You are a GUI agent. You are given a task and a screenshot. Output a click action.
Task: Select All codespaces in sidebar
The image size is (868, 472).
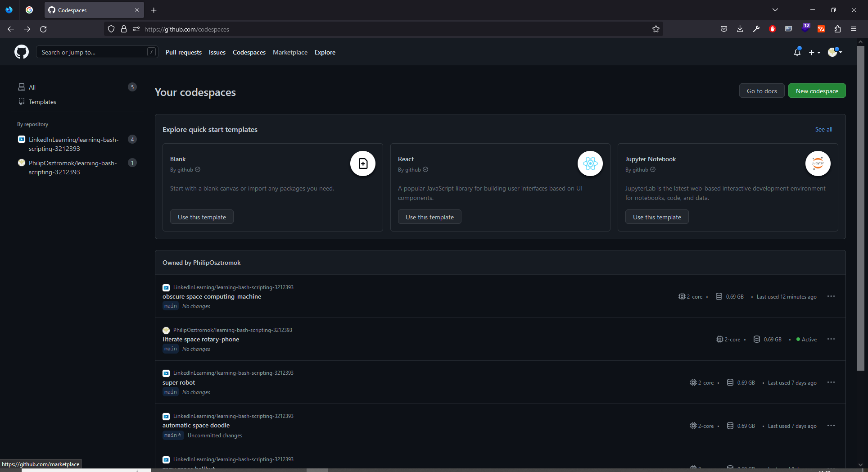click(x=77, y=87)
